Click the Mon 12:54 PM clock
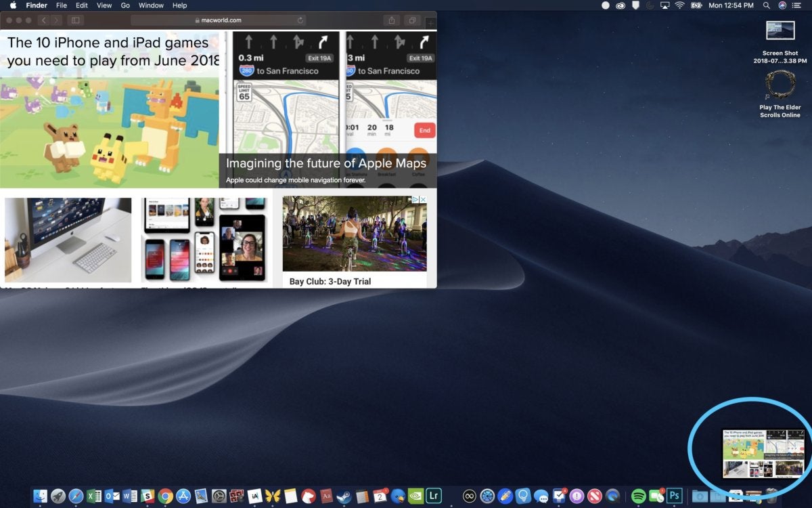The height and width of the screenshot is (508, 812). (x=731, y=5)
